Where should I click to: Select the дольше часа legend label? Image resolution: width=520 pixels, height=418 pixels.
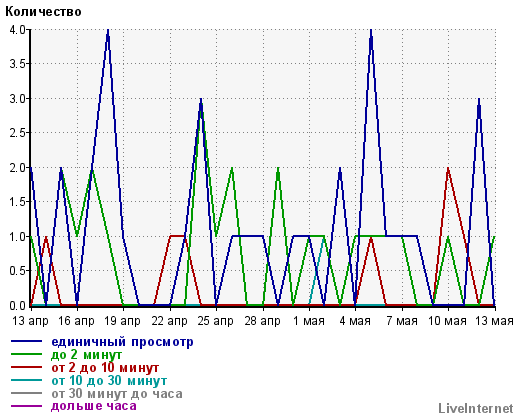pos(94,406)
